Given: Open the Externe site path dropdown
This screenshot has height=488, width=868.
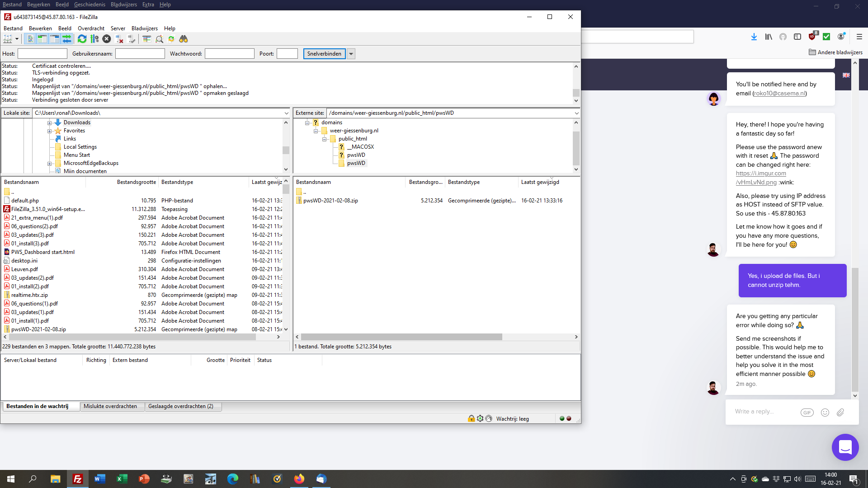Looking at the screenshot, I should pos(576,113).
